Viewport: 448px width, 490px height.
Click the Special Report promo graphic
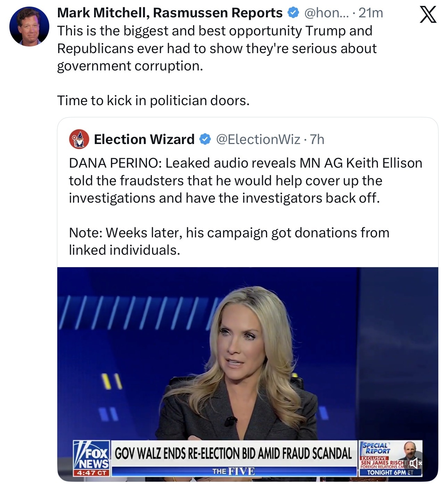pos(390,458)
